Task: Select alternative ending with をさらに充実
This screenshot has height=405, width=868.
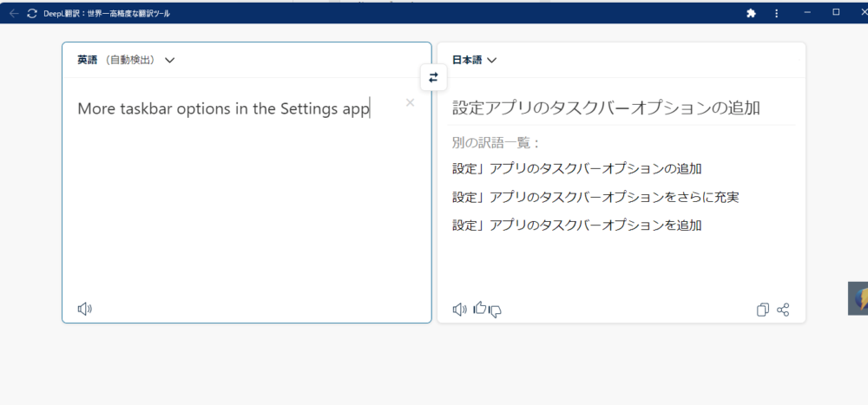Action: point(595,197)
